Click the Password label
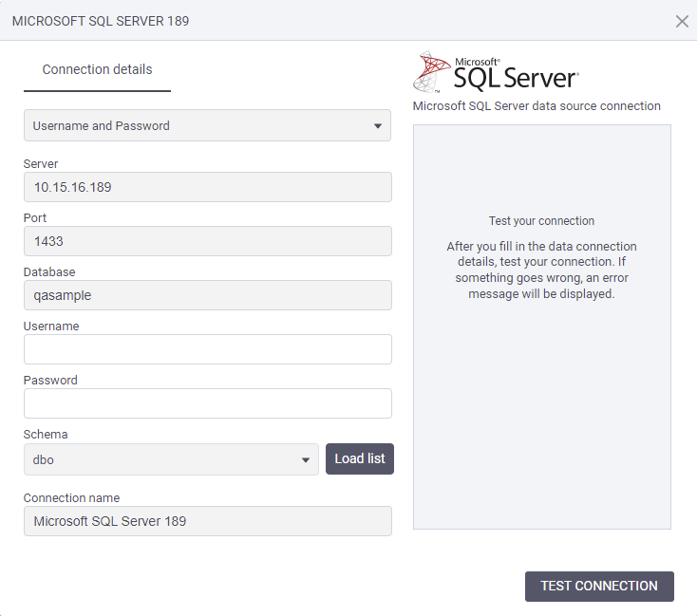This screenshot has height=616, width=697. click(50, 380)
